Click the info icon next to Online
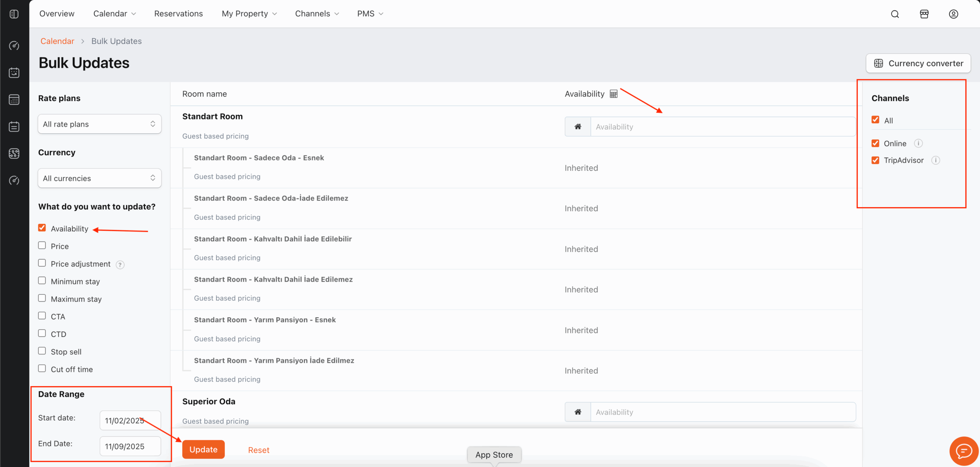 click(x=918, y=144)
